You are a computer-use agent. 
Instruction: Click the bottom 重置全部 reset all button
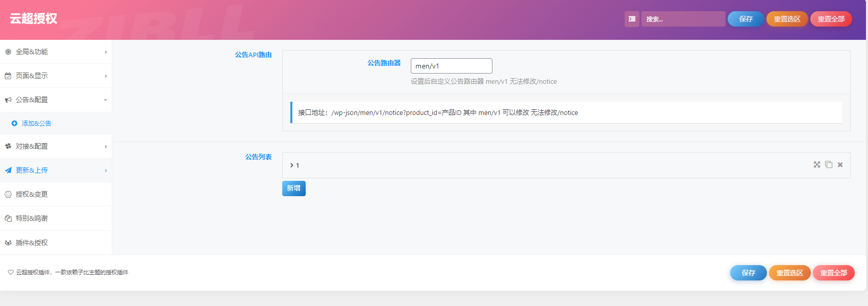point(833,273)
